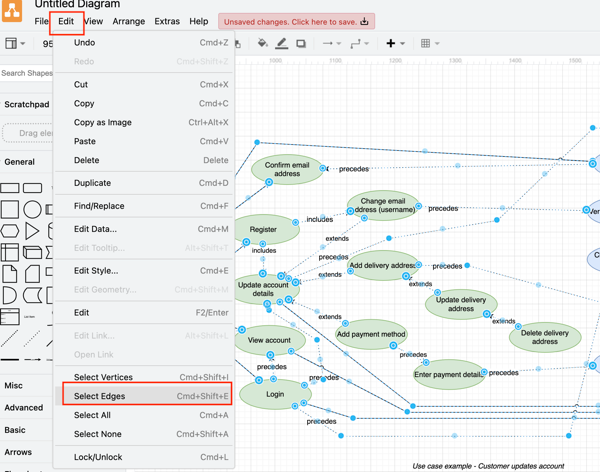Screen dimensions: 600x472
Task: Expand the Misc shapes section
Action: [x=13, y=385]
